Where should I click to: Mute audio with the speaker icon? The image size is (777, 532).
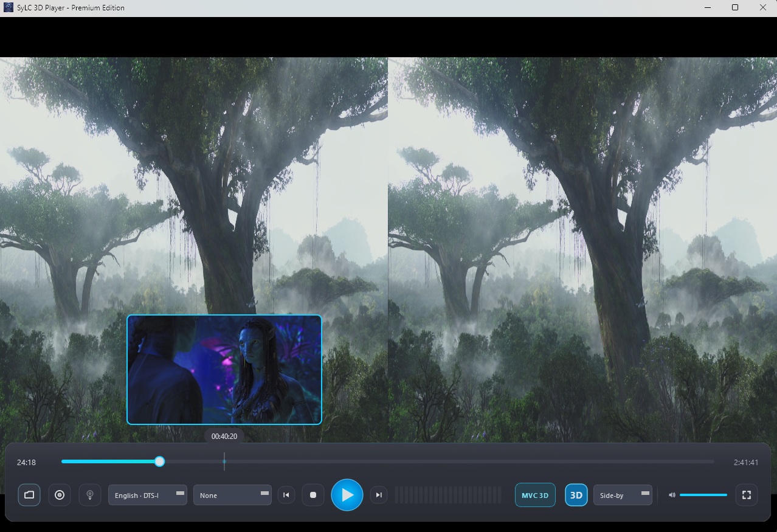672,495
